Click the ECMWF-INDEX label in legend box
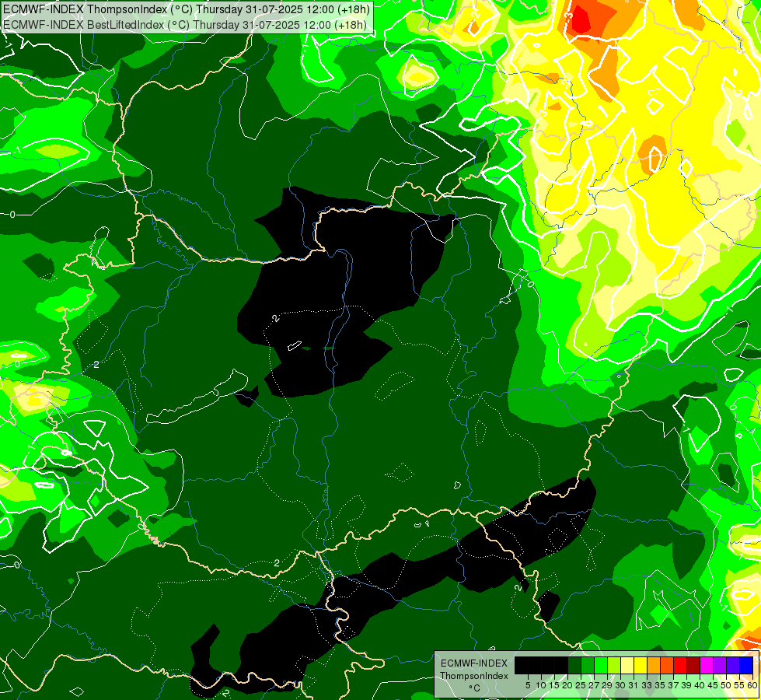Viewport: 761px width, 700px height. (474, 663)
